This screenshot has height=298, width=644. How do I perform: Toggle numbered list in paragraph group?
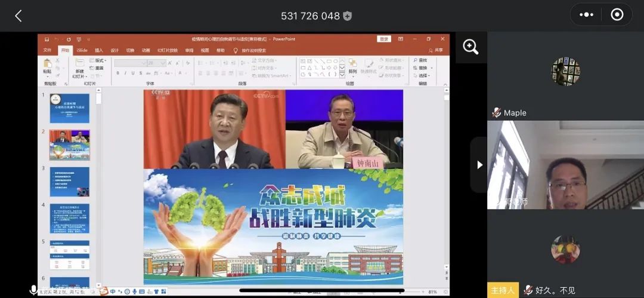[212, 63]
